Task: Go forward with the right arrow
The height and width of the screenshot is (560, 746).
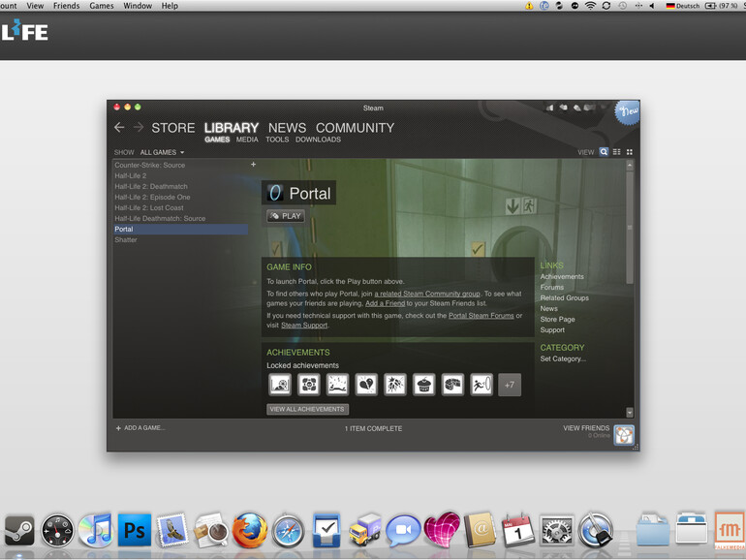Action: pyautogui.click(x=139, y=128)
